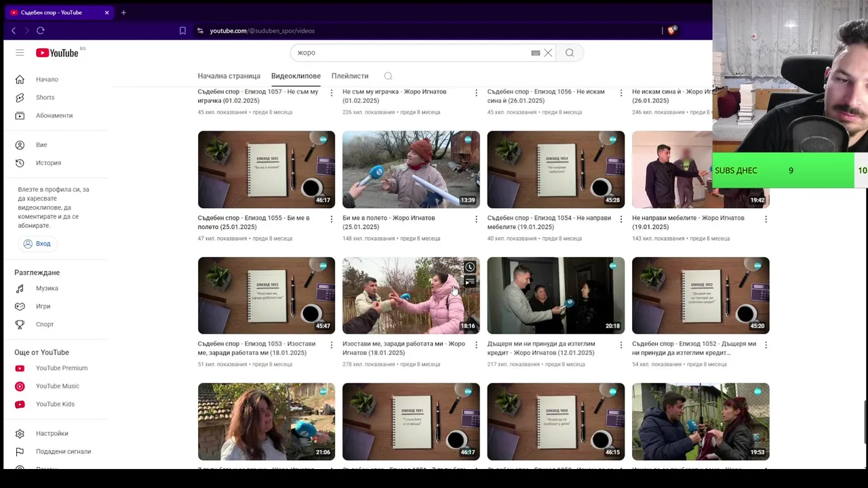Open title Съдебен спор - Епизод 1055
This screenshot has height=488, width=868.
pos(254,222)
